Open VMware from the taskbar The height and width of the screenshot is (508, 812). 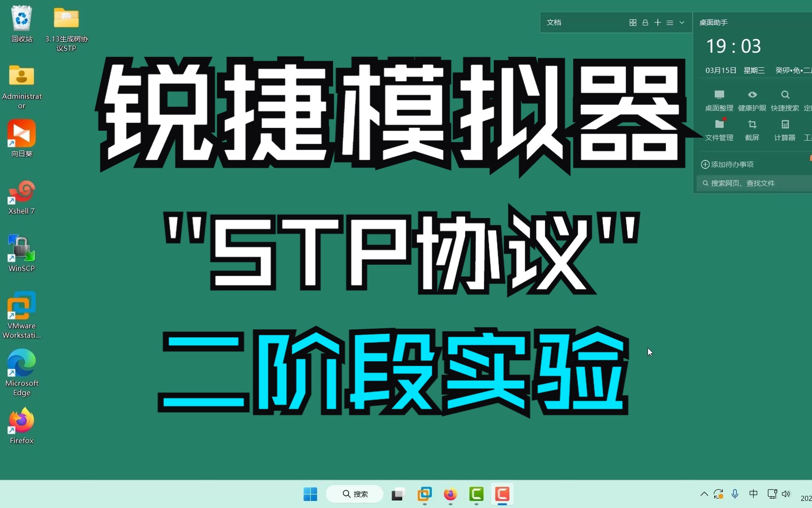(x=424, y=494)
